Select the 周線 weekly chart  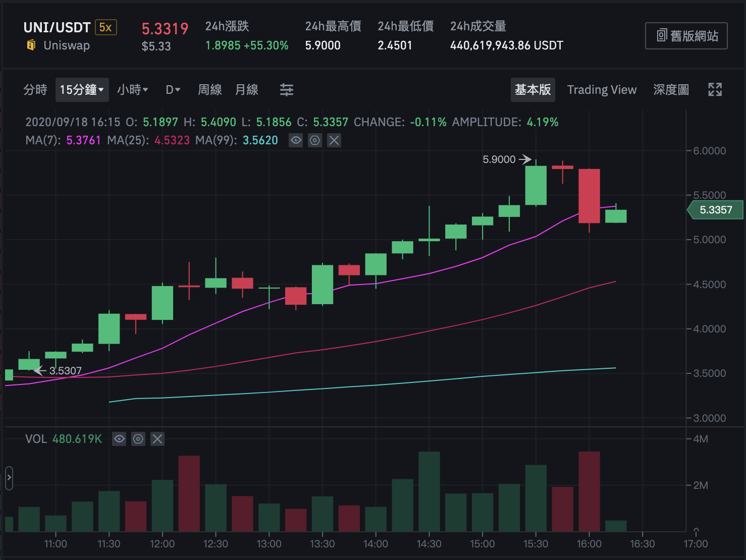pyautogui.click(x=210, y=90)
